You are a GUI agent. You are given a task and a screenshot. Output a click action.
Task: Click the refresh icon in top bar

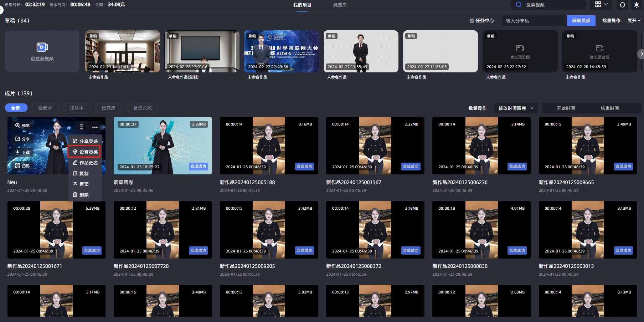(x=622, y=5)
